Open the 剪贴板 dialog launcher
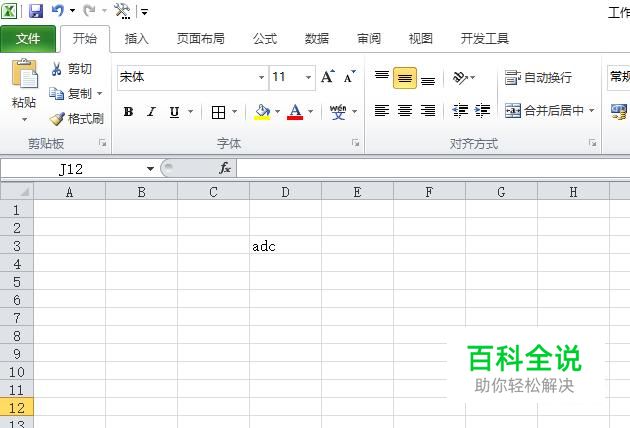630x428 pixels. pos(103,143)
